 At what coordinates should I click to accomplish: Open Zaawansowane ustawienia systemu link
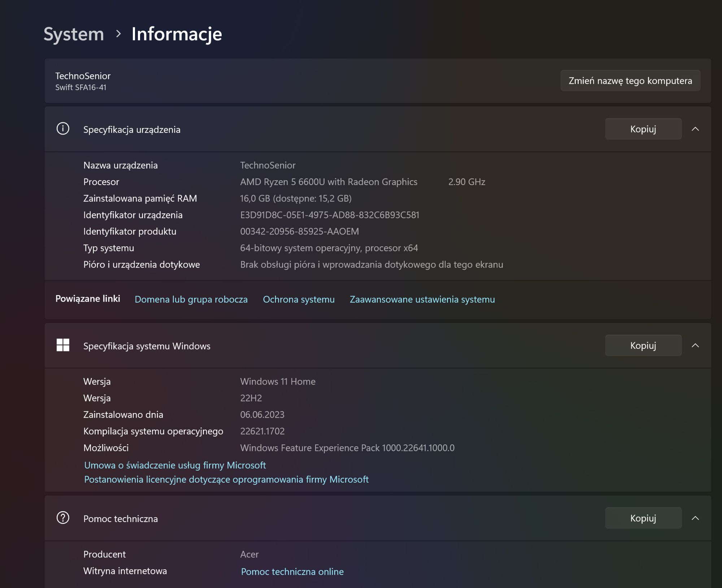[x=422, y=299]
